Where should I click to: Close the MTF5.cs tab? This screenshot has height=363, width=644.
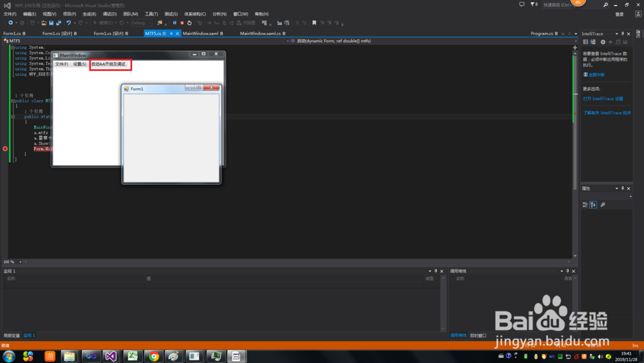pyautogui.click(x=178, y=34)
